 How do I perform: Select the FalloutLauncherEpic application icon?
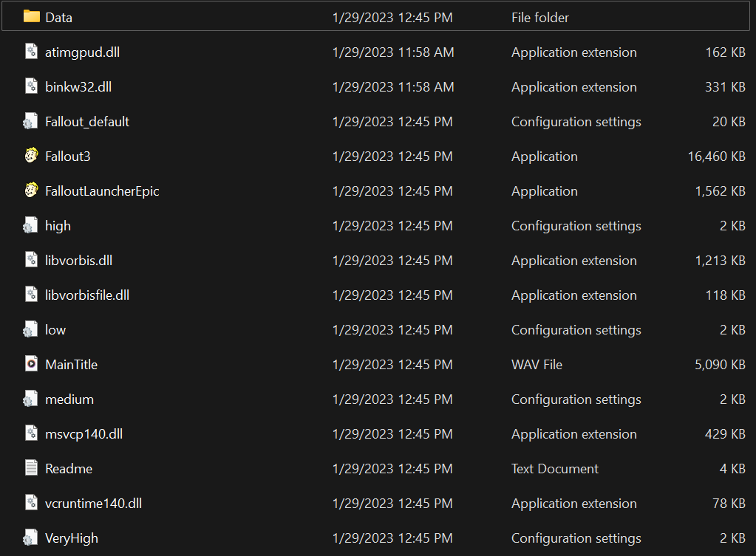coord(32,191)
